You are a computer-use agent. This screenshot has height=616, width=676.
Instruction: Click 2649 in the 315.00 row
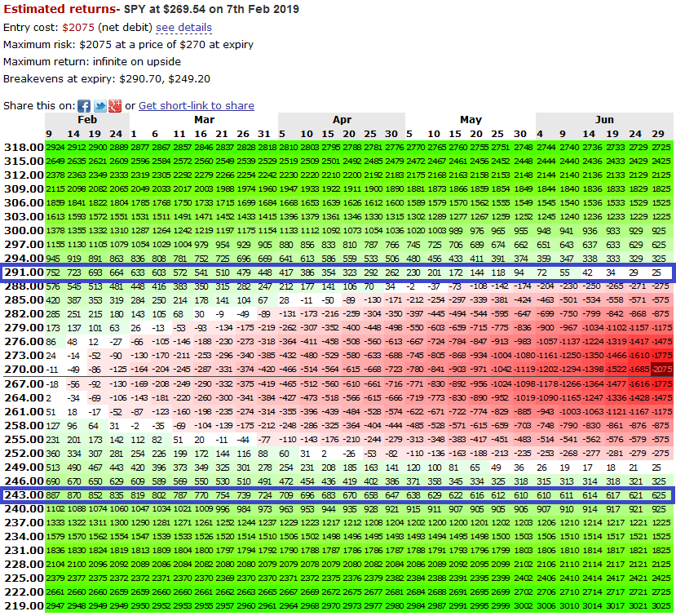point(55,162)
